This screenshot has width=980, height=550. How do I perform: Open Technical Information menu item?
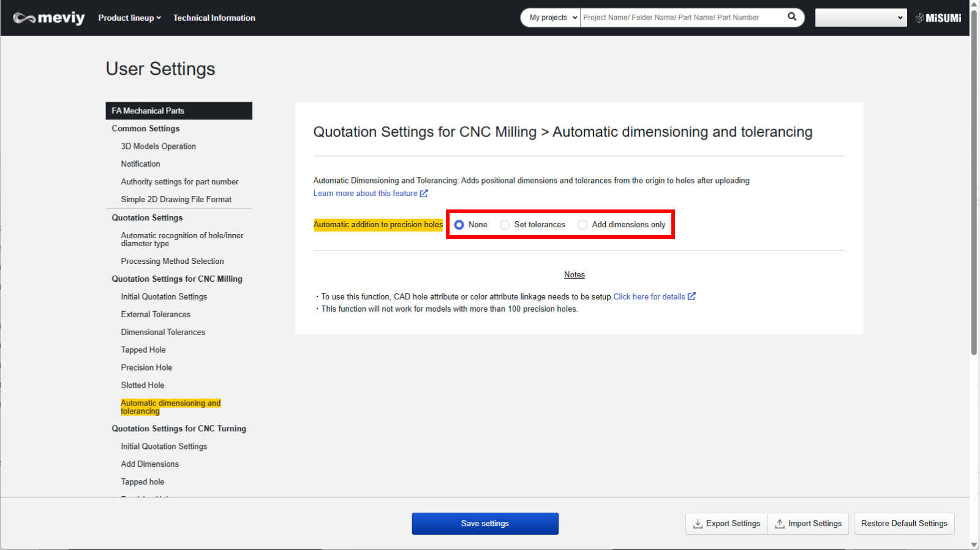tap(214, 18)
